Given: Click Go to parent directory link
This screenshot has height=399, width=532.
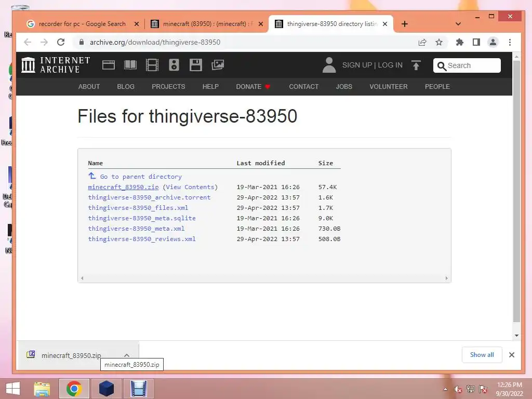Looking at the screenshot, I should pos(141,177).
